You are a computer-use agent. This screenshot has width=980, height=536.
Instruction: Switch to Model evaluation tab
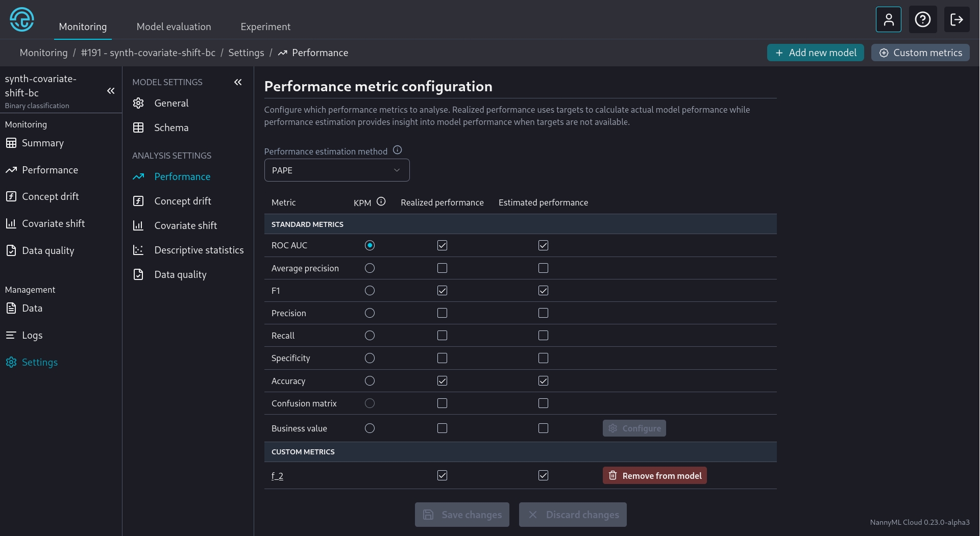[174, 27]
